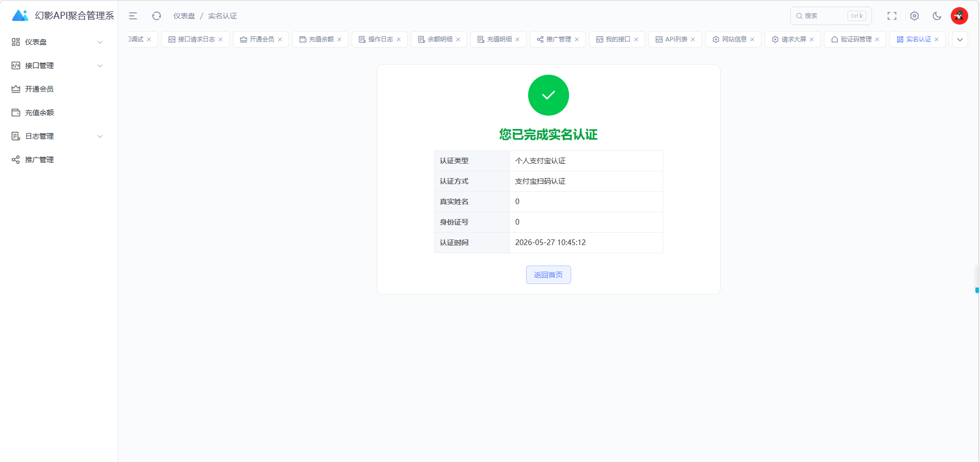Close the 我的接口 tab
Screen dimensions: 980x462
point(636,39)
